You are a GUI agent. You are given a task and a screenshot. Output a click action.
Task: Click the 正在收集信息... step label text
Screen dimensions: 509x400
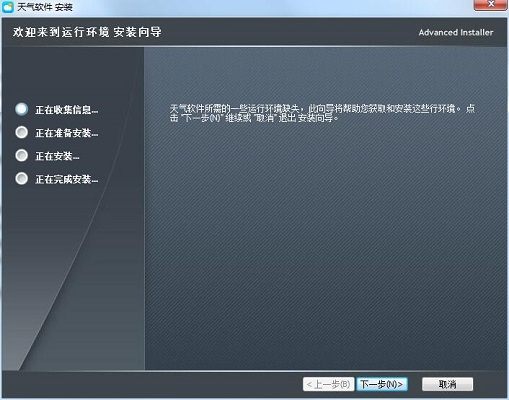pos(67,110)
